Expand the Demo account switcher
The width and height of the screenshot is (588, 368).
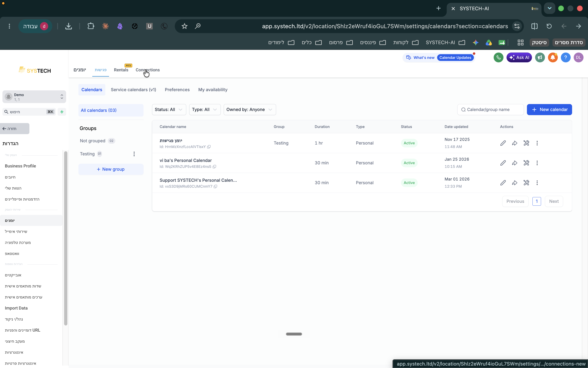34,97
